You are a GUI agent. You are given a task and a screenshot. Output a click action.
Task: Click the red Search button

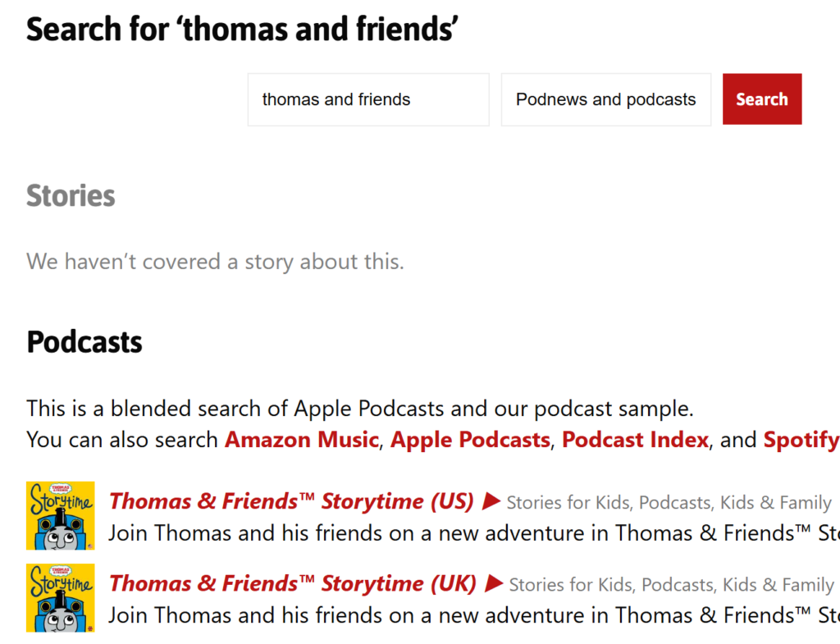(762, 99)
